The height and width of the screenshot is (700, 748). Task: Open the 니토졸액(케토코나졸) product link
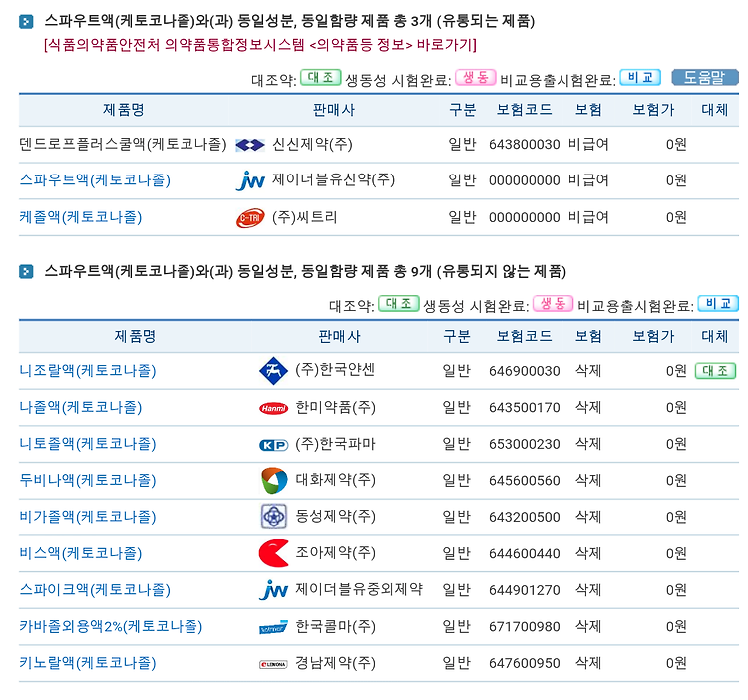click(x=88, y=444)
